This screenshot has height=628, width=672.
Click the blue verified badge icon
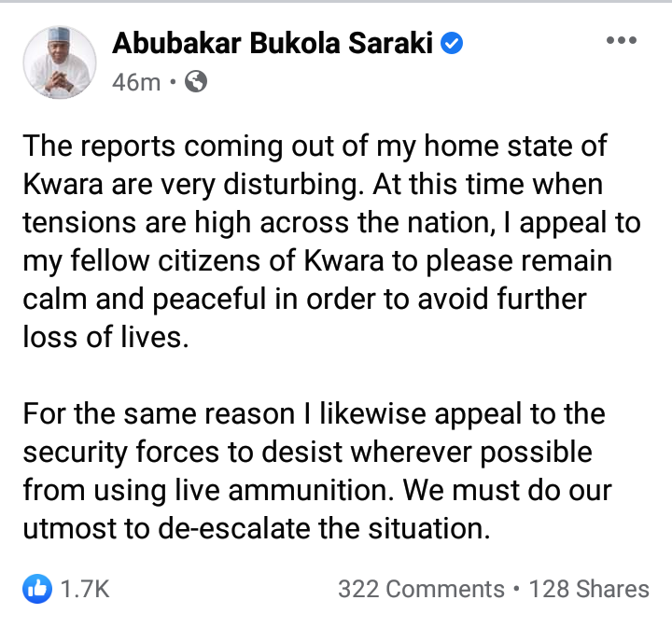coord(453,43)
